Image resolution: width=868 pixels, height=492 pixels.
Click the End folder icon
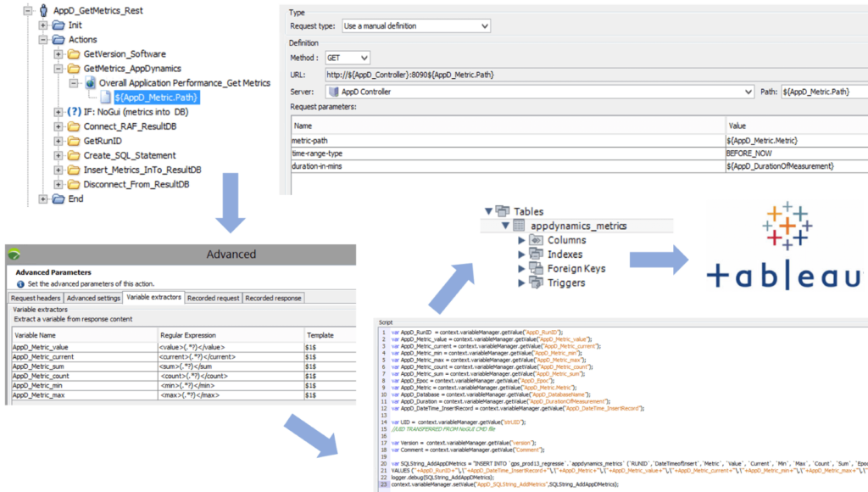coord(58,198)
